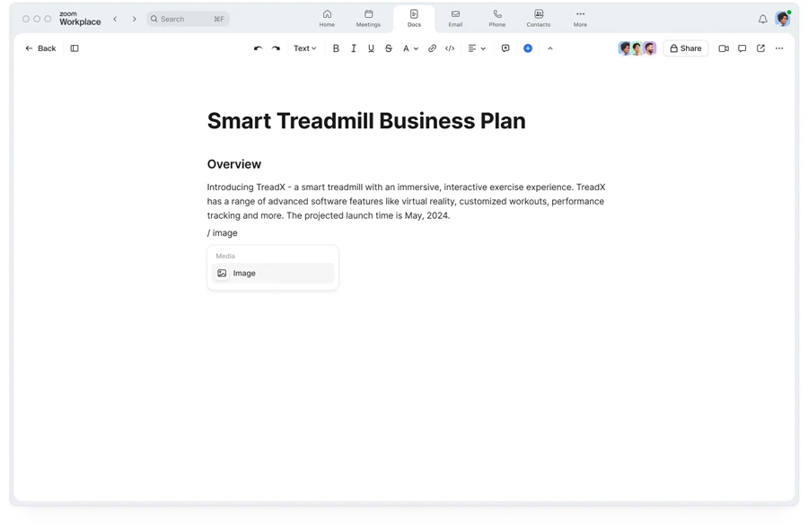Add a comment using the comment icon
The height and width of the screenshot is (532, 808).
505,48
